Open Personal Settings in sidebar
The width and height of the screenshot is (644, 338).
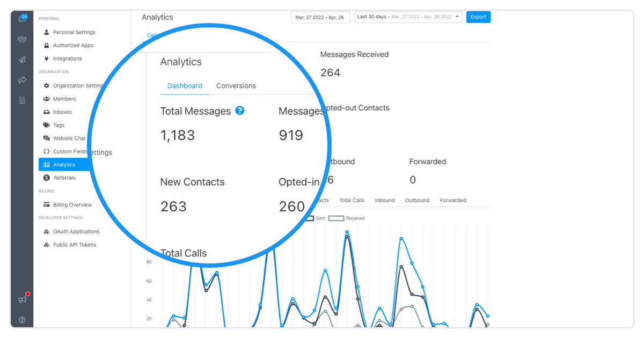pos(74,32)
